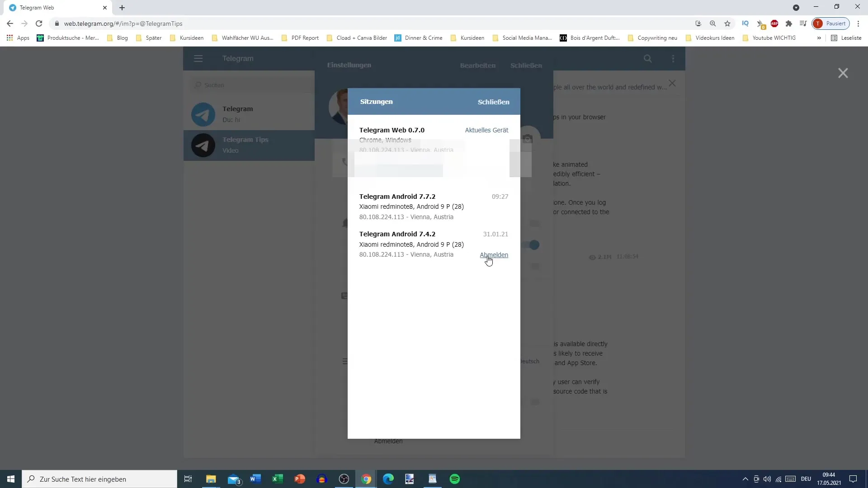Open File Explorer from taskbar
Screen dimensions: 868x488
point(211,479)
